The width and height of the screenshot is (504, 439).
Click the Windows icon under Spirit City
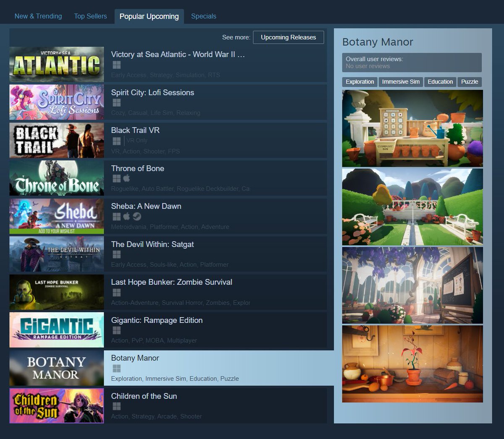117,102
